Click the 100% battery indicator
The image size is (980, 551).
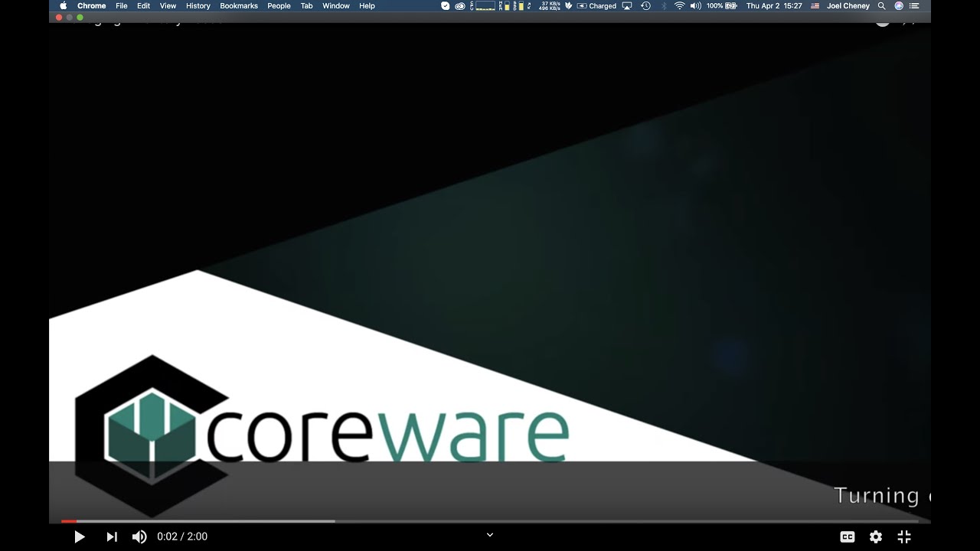[721, 6]
